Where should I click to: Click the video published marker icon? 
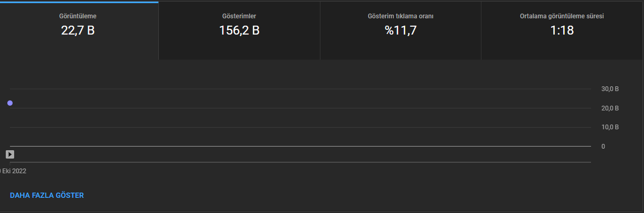coord(10,154)
